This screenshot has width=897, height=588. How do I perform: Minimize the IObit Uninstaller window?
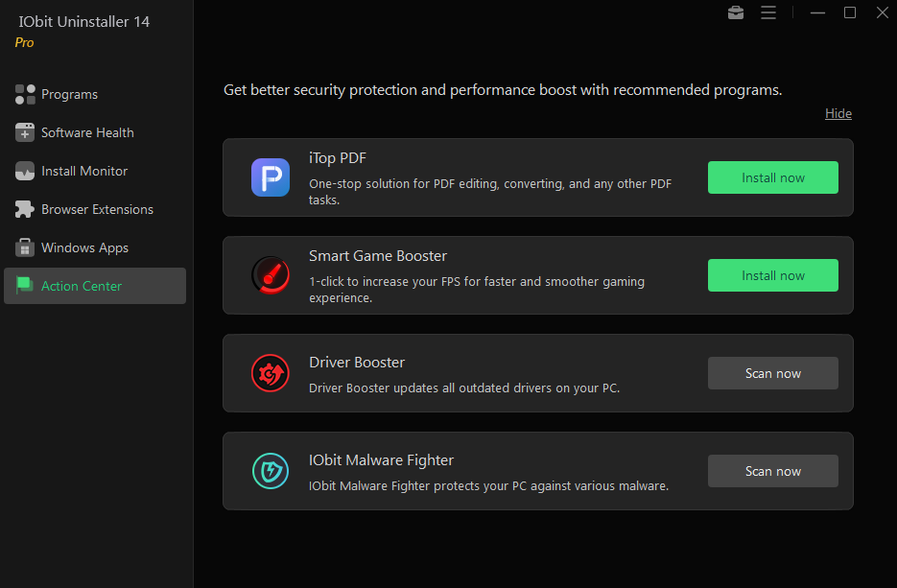click(818, 12)
